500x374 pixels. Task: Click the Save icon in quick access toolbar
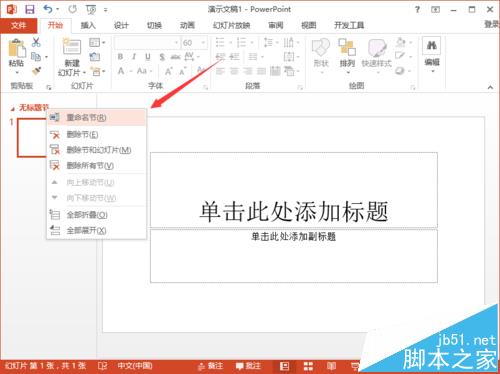[x=30, y=9]
